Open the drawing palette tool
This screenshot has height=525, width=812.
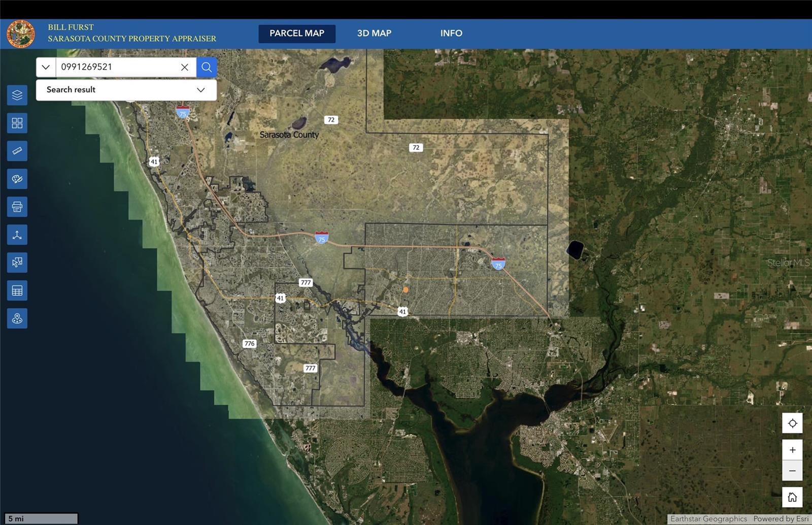(x=17, y=178)
